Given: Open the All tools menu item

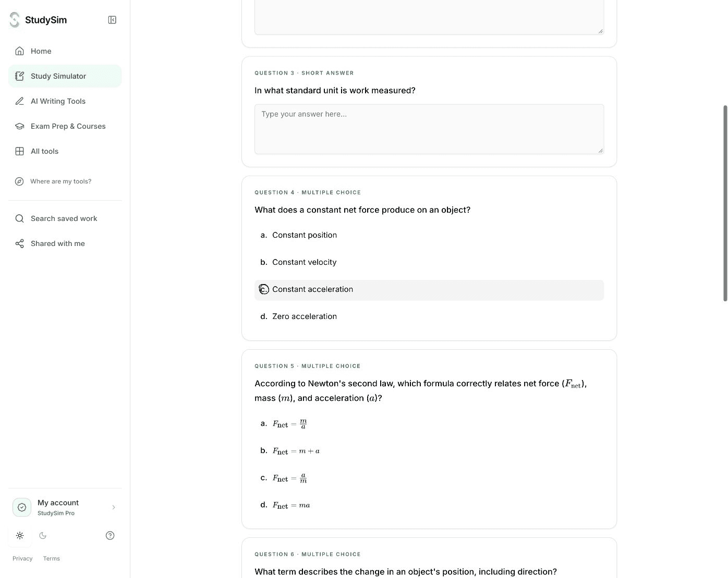Looking at the screenshot, I should [65, 151].
